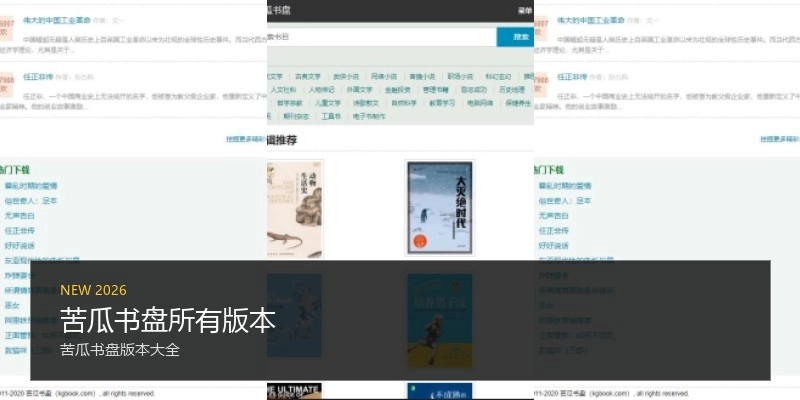Open the 大灭绝时代 book cover
The image size is (800, 400).
click(440, 208)
